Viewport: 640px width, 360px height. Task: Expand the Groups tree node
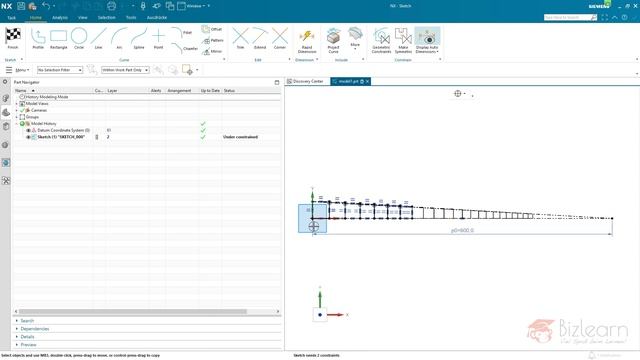(x=17, y=117)
